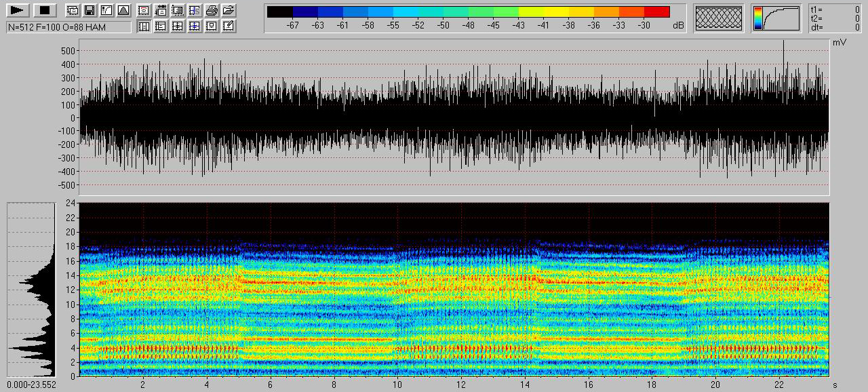
Task: Click the Stop button with black square
Action: pos(44,10)
